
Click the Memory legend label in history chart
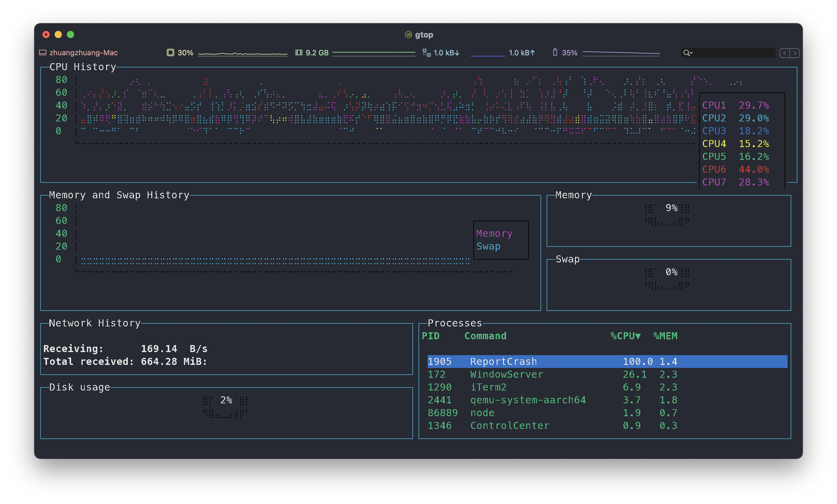click(494, 234)
